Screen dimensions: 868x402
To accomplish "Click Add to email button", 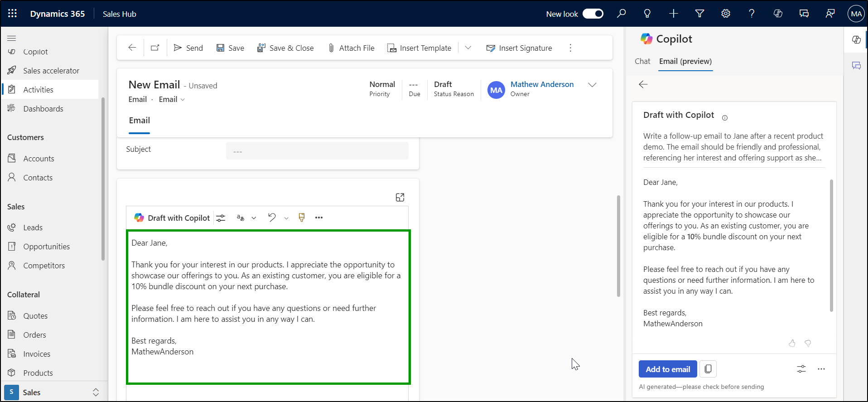I will pos(668,369).
